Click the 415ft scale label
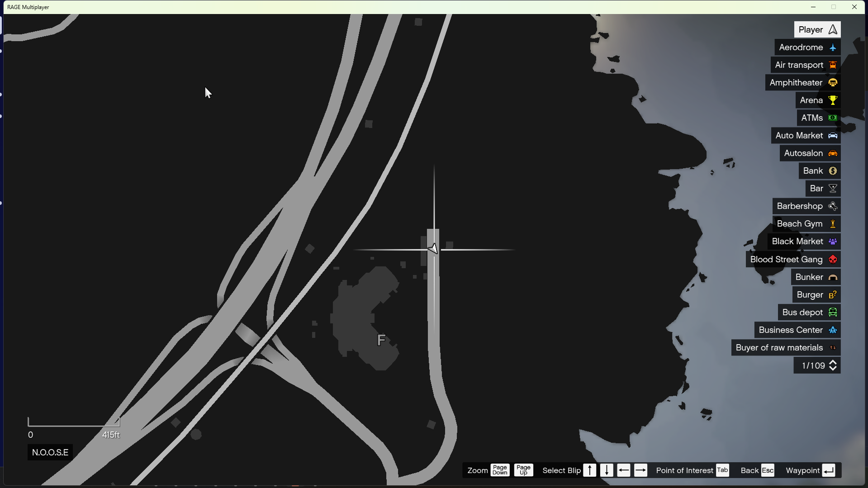868x488 pixels. [x=111, y=435]
